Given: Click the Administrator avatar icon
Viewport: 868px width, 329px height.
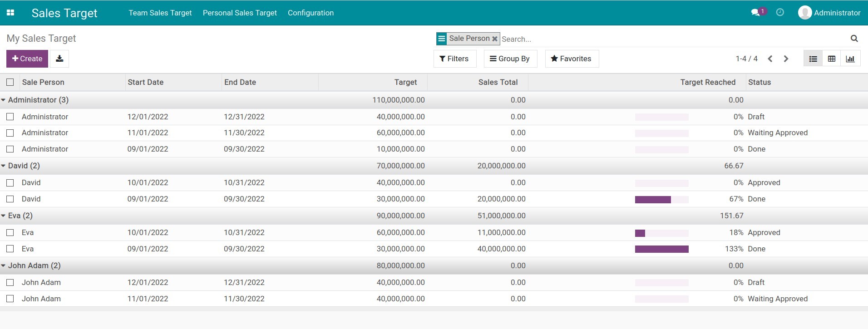Looking at the screenshot, I should point(804,13).
